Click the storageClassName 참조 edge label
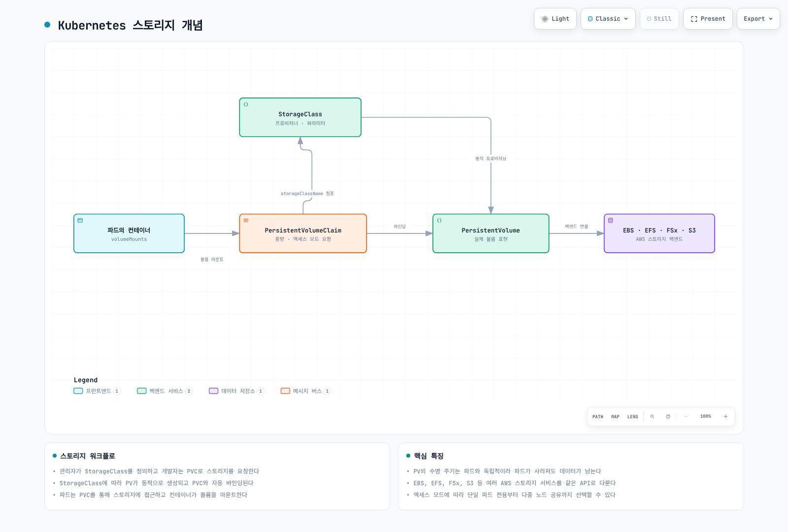 coord(307,194)
